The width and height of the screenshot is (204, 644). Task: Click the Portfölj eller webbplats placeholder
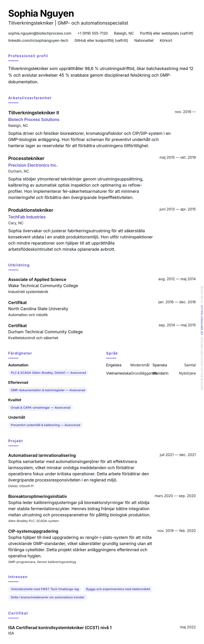tap(166, 33)
